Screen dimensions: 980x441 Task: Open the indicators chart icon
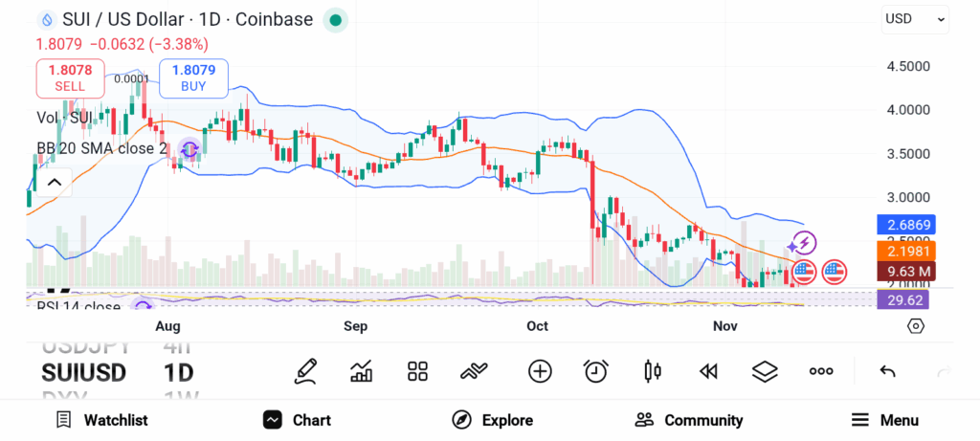(362, 371)
